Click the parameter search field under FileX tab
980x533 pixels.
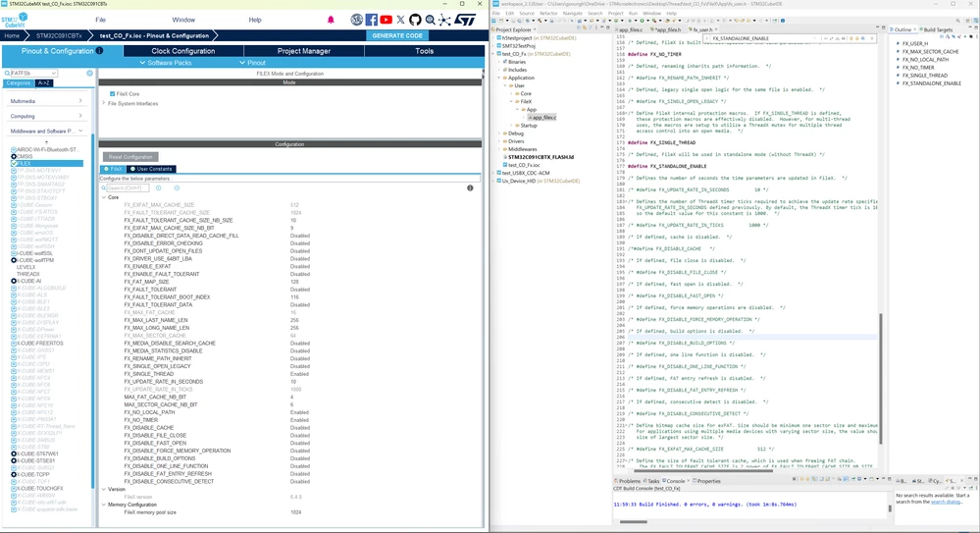tap(129, 187)
